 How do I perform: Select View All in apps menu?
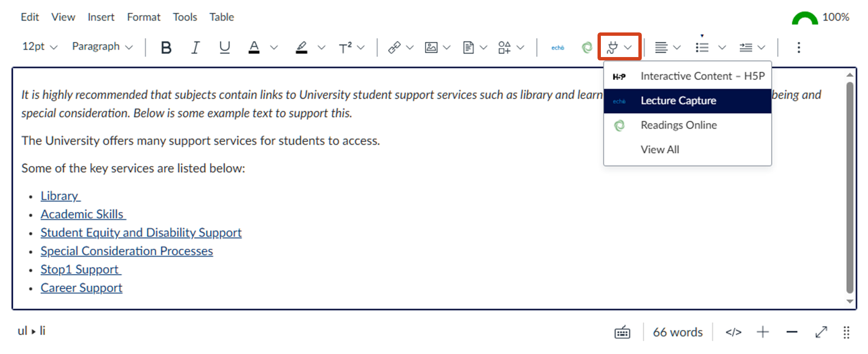688,150
